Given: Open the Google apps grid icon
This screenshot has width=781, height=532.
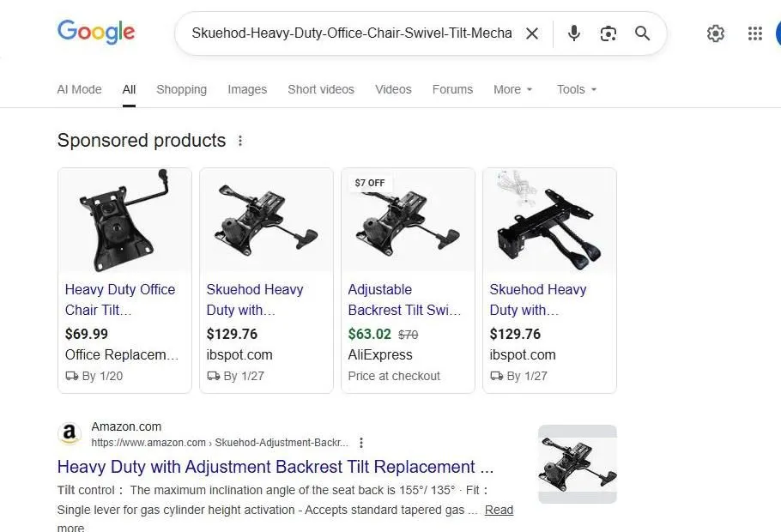Looking at the screenshot, I should [x=754, y=33].
